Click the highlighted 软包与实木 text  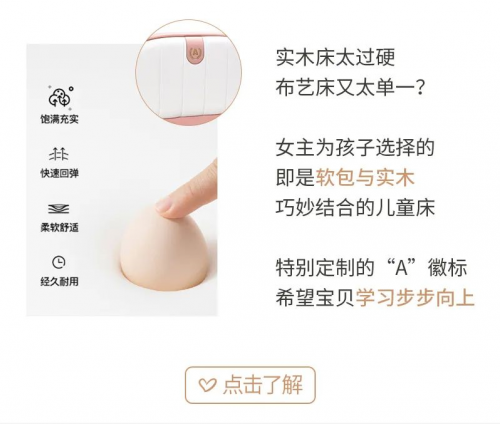(365, 178)
